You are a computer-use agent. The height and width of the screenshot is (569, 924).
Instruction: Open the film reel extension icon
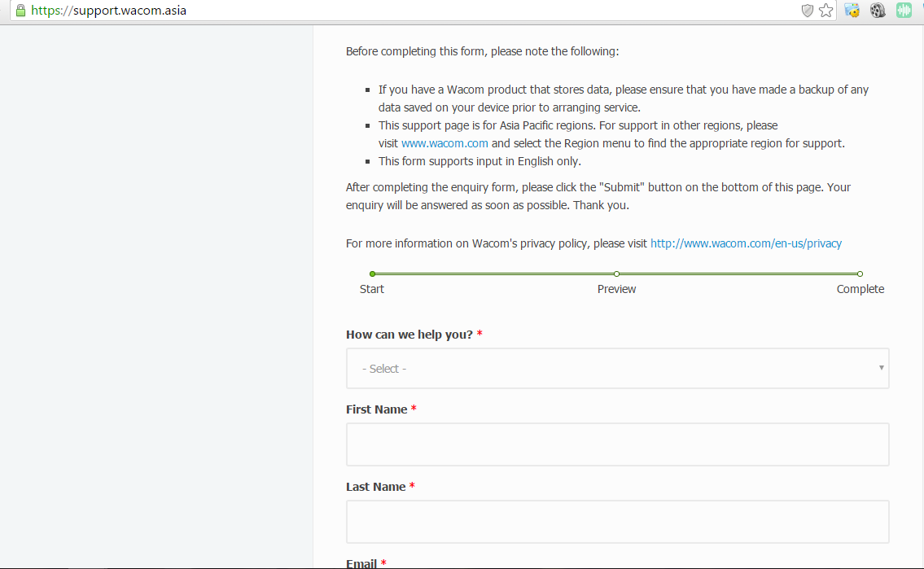(x=878, y=10)
